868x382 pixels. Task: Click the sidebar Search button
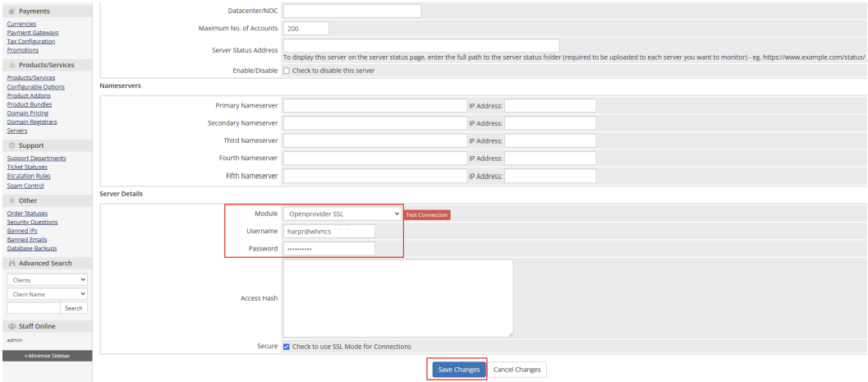pos(74,308)
